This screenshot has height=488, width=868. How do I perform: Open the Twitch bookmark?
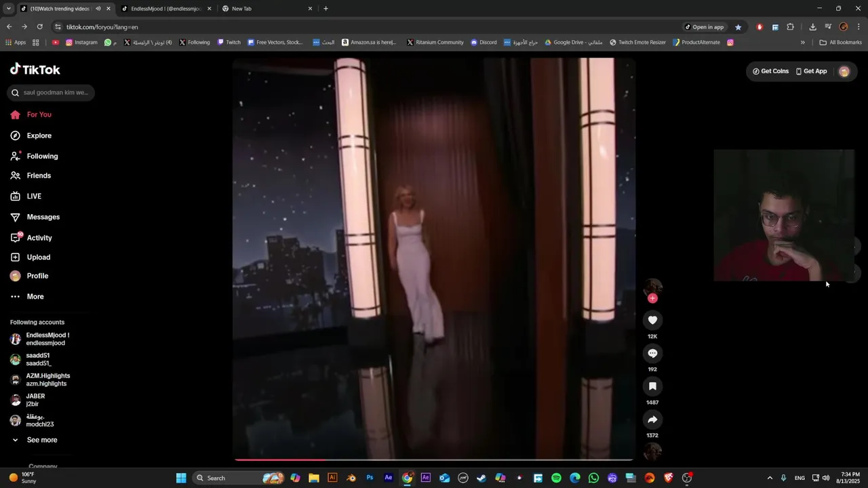click(x=229, y=42)
